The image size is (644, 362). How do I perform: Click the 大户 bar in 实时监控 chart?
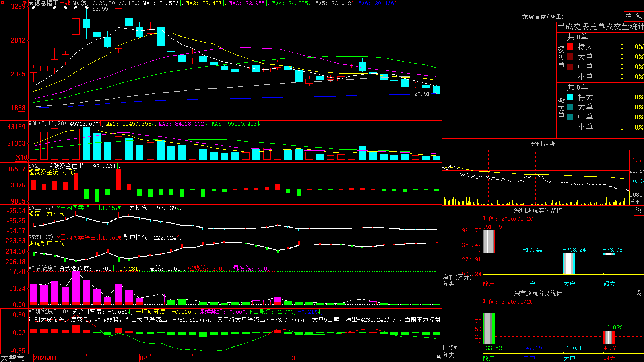point(569,263)
